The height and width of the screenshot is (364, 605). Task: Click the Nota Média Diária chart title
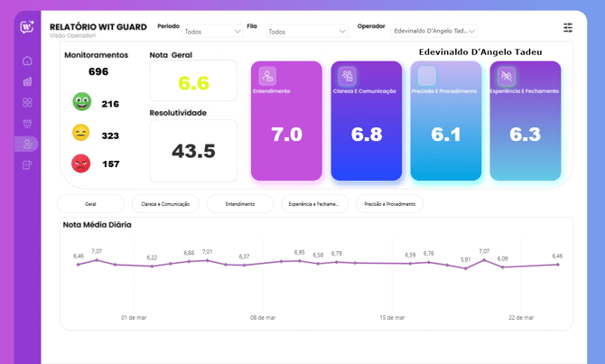[98, 225]
